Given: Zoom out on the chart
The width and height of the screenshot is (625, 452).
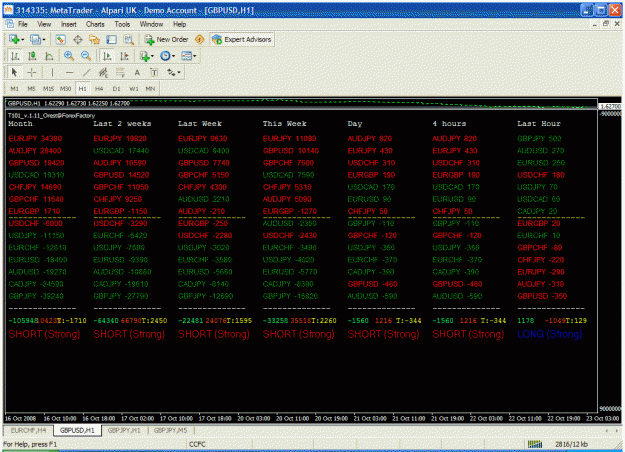Looking at the screenshot, I should point(86,56).
